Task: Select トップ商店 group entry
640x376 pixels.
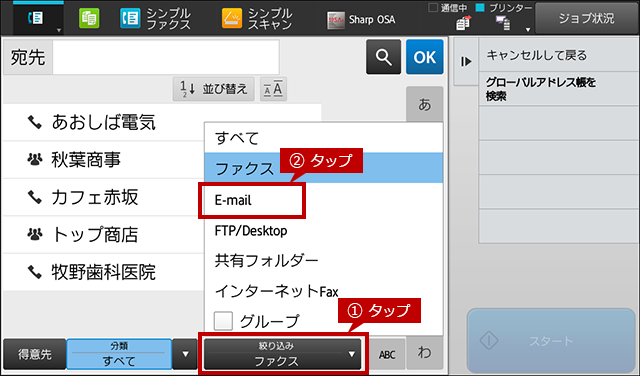Action: tap(103, 235)
